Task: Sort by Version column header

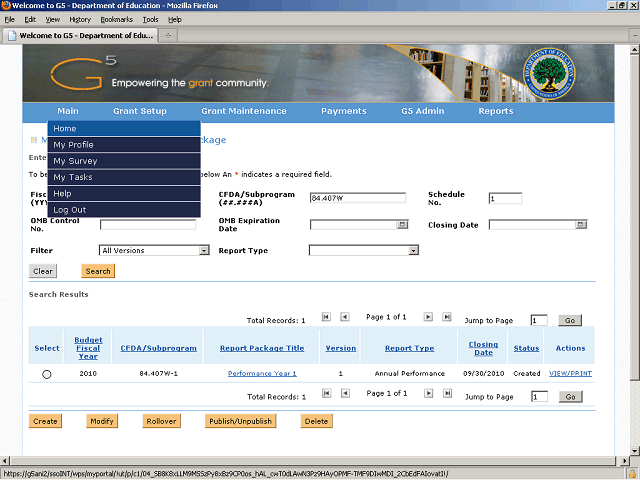Action: coord(341,348)
